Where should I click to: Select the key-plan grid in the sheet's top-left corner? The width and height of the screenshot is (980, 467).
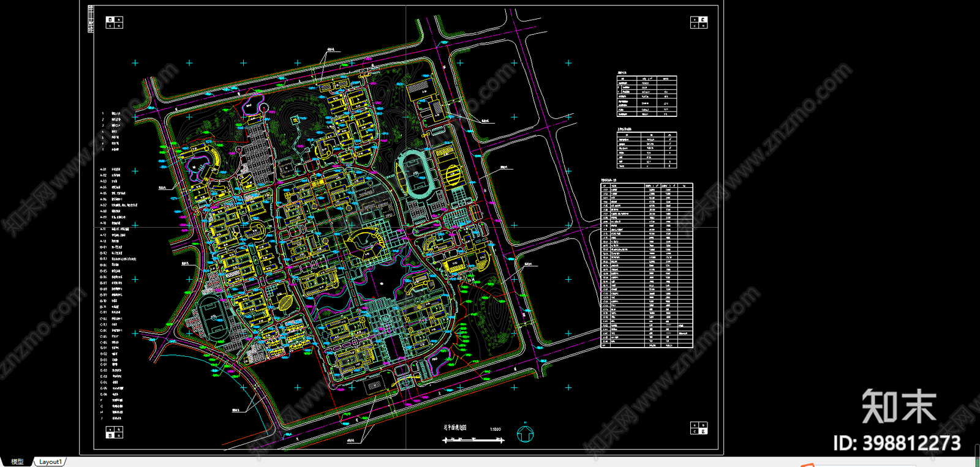tap(115, 23)
